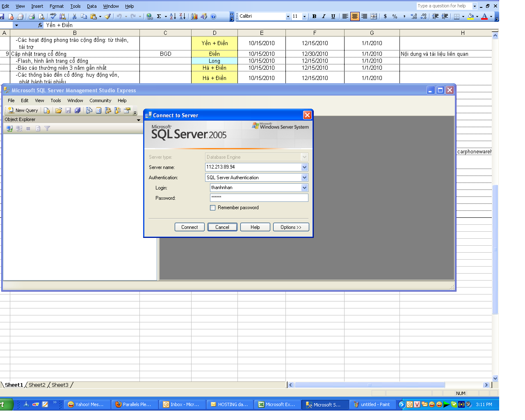Check the Remember password checkbox

click(212, 208)
